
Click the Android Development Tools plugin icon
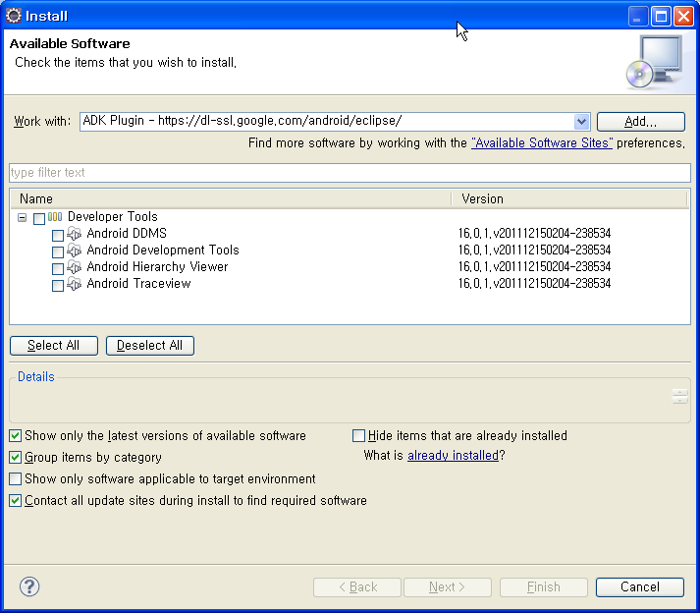click(x=74, y=251)
